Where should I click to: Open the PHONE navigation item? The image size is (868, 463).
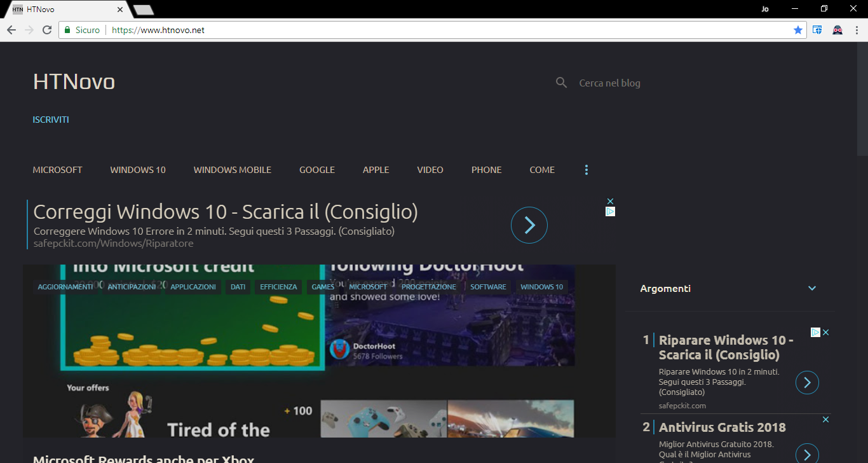[x=487, y=170]
